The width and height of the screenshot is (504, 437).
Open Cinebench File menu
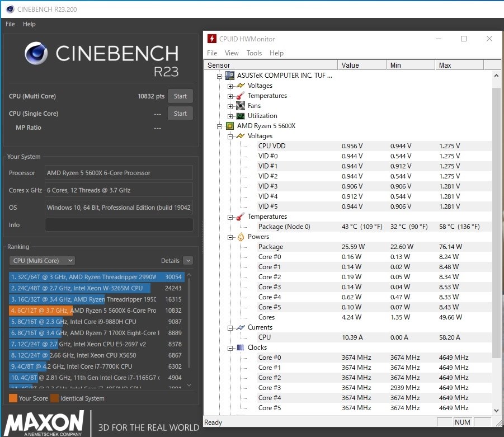point(10,24)
